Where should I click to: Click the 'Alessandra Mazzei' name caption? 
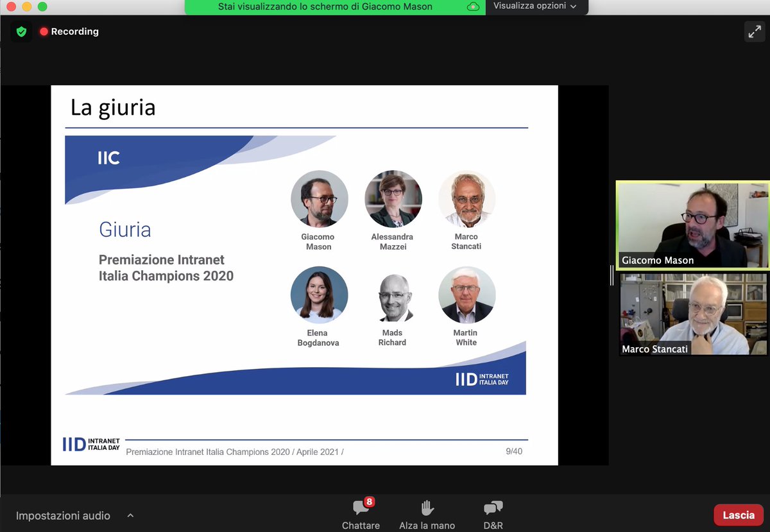point(392,241)
